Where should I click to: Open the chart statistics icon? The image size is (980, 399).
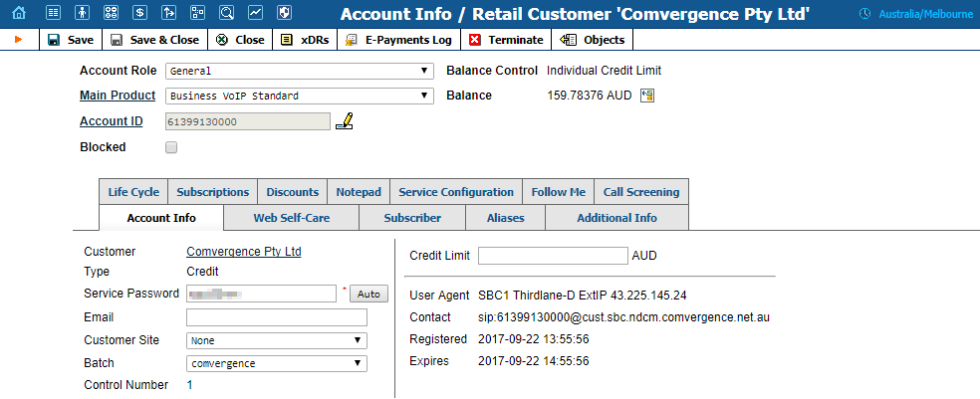(x=256, y=14)
